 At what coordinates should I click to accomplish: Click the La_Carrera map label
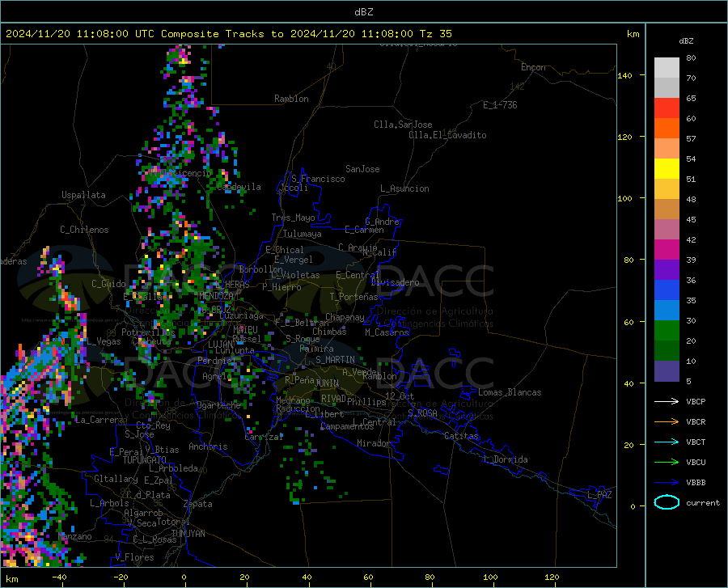pos(99,420)
